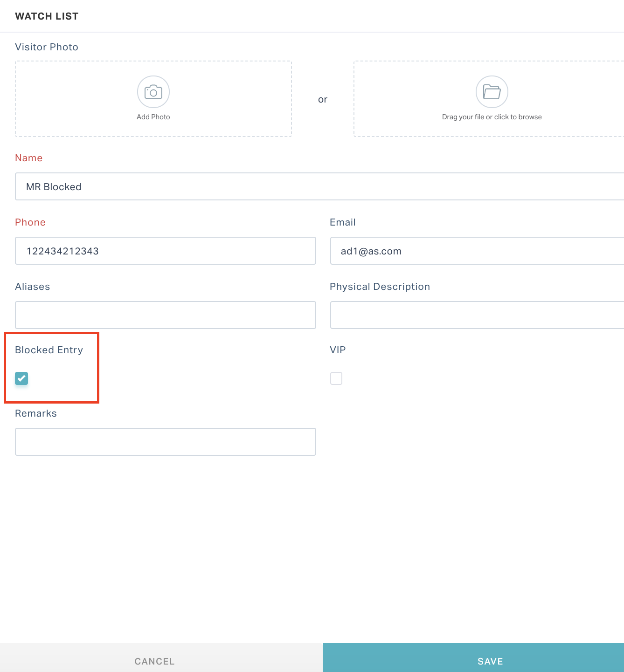Click the folder icon to browse files
This screenshot has width=624, height=672.
click(x=492, y=92)
